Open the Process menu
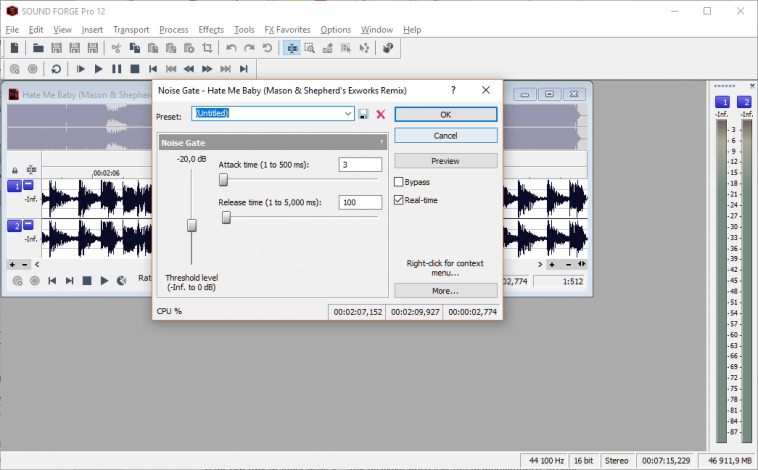 pos(173,30)
